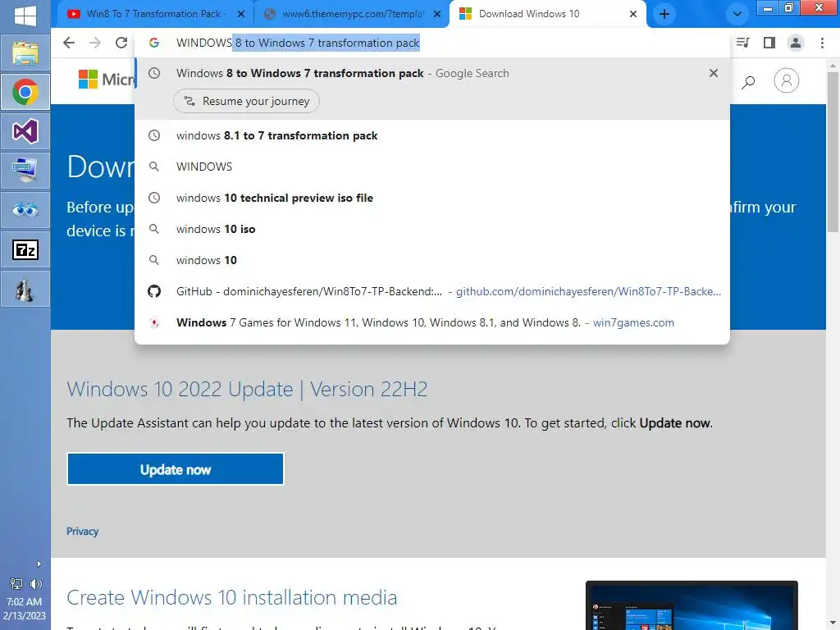840x630 pixels.
Task: Open the tab search dropdown chevron
Action: click(x=737, y=15)
